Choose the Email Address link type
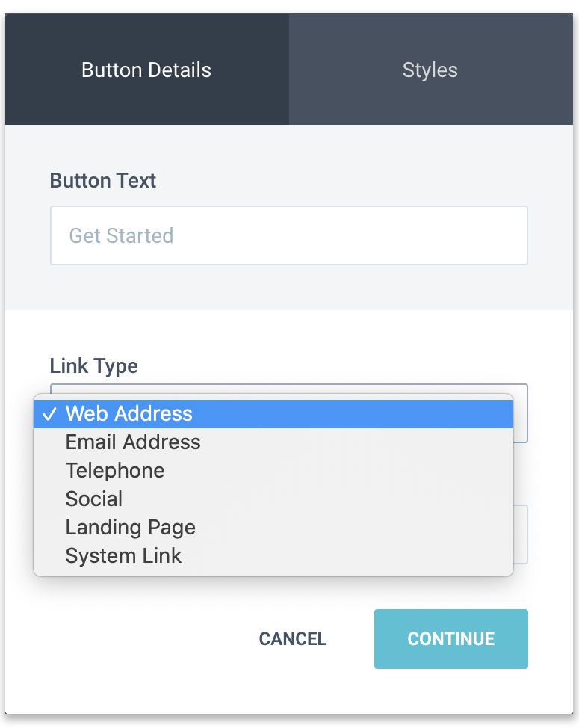The width and height of the screenshot is (579, 728). tap(133, 442)
